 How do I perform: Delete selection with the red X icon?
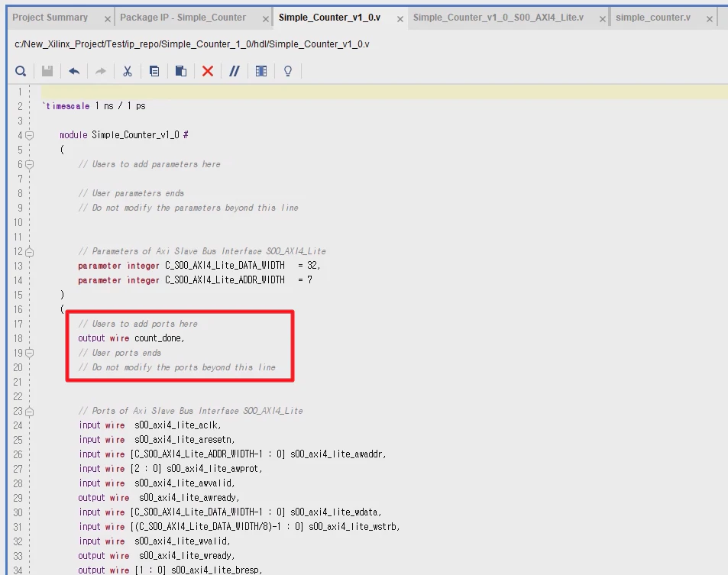[x=208, y=71]
